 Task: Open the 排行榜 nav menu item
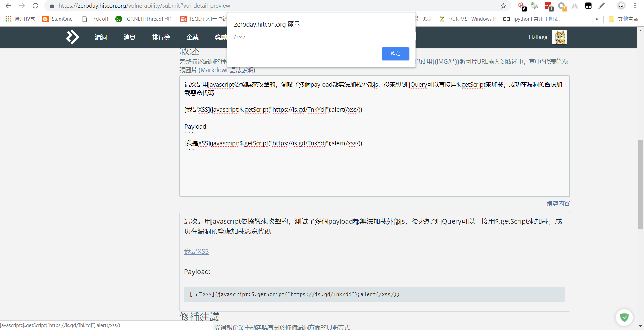click(x=161, y=37)
